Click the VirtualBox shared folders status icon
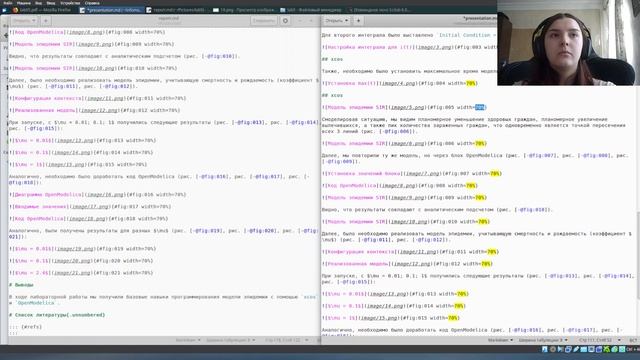Viewport: 640px width, 360px height. (584, 349)
